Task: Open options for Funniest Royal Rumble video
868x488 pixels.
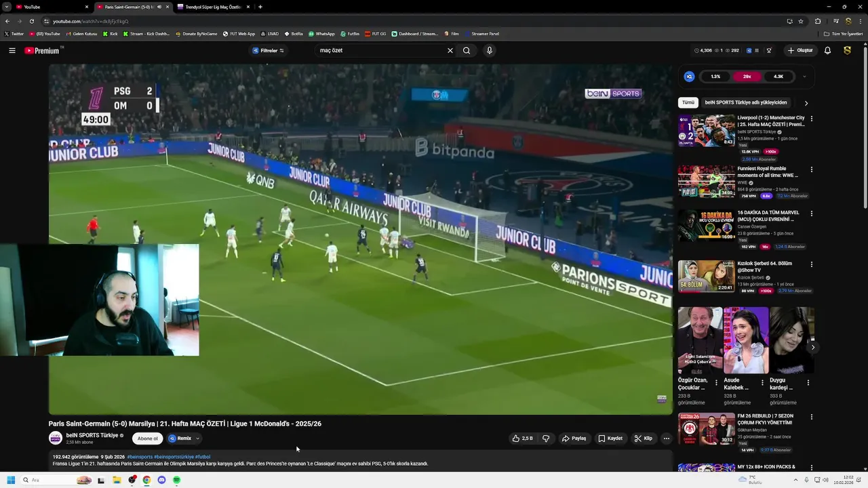Action: pos(812,169)
